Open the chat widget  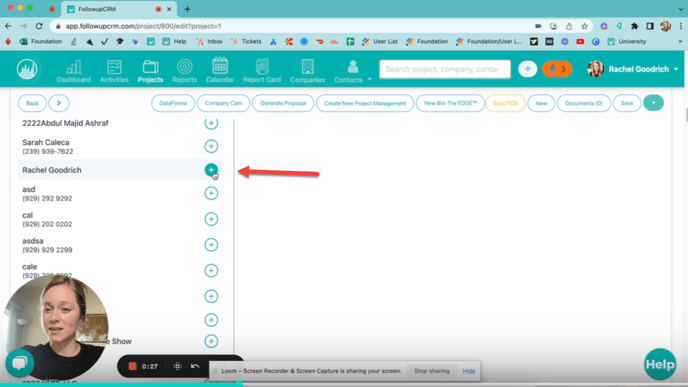(20, 363)
